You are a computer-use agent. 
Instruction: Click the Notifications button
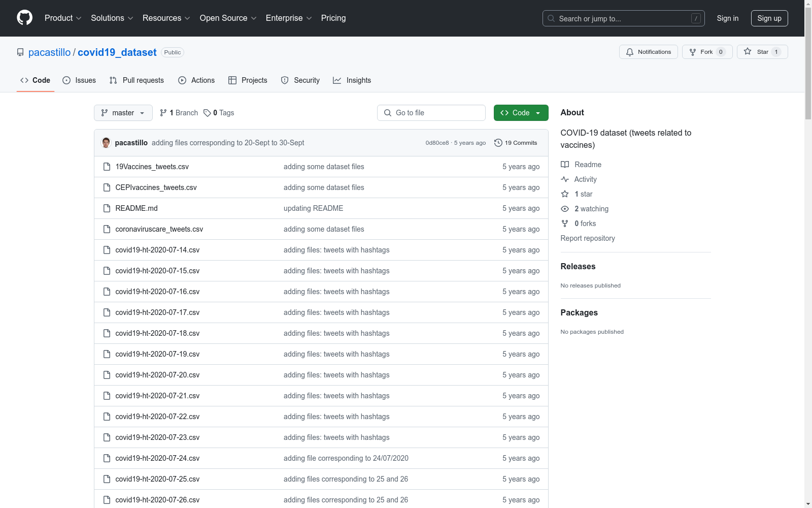(649, 52)
